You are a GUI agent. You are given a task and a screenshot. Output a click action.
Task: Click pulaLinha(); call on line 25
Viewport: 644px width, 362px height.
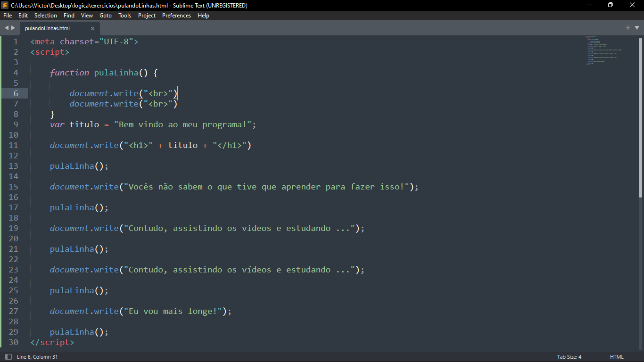79,290
